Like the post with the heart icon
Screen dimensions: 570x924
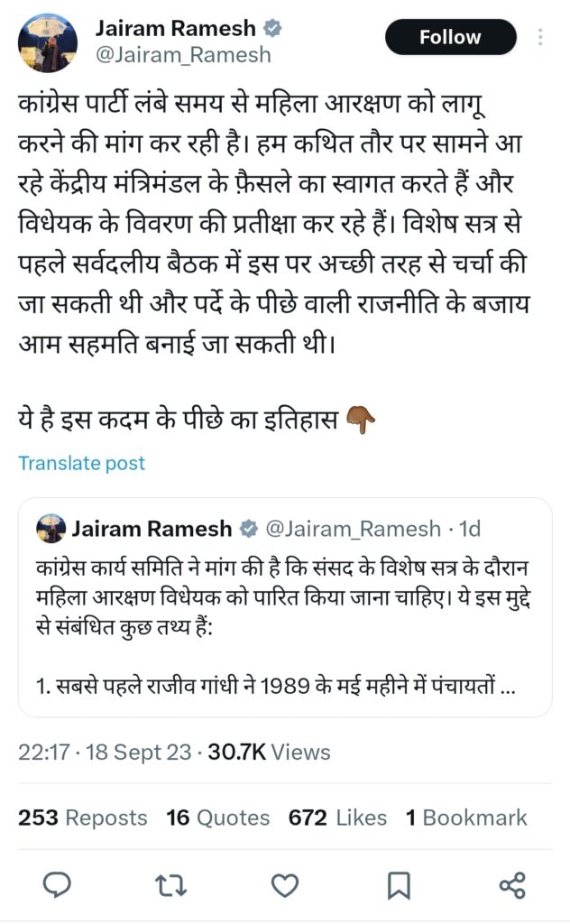pyautogui.click(x=284, y=885)
